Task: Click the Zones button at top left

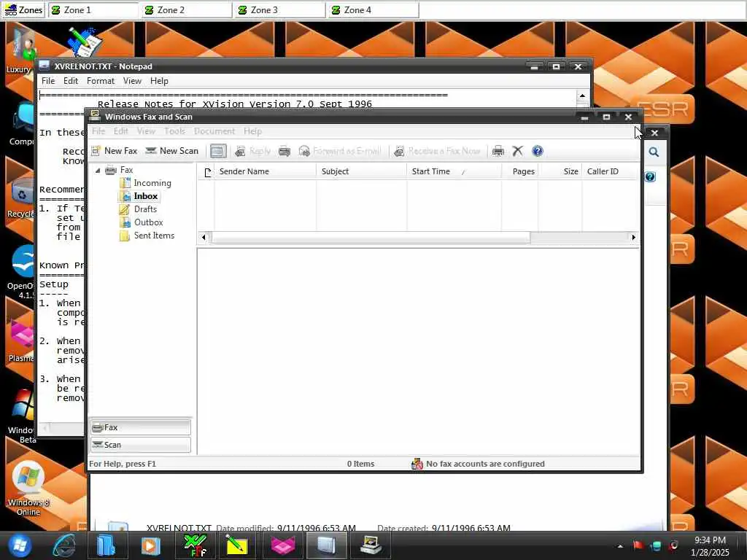Action: click(x=23, y=10)
